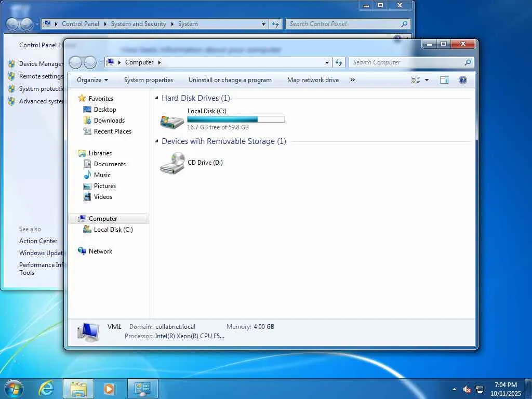Click the CD Drive (D:) icon
532x399 pixels.
[x=172, y=163]
